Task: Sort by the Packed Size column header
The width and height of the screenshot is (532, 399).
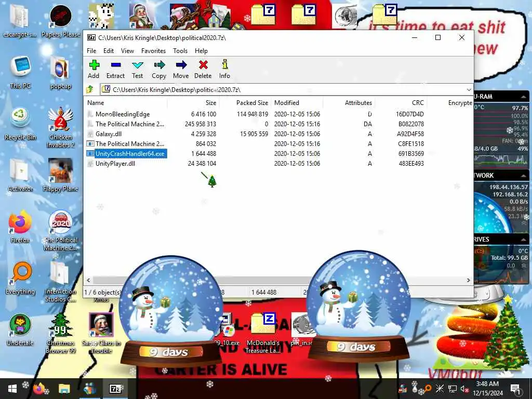Action: [x=245, y=103]
